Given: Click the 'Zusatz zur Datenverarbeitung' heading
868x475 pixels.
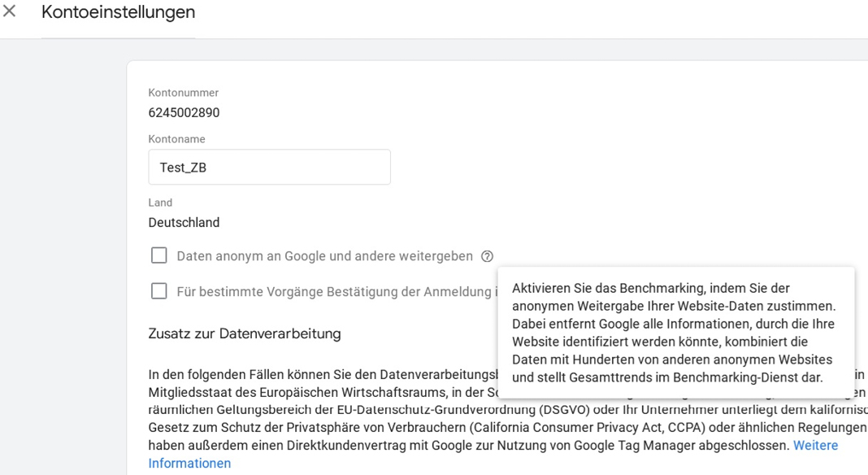Looking at the screenshot, I should (244, 333).
